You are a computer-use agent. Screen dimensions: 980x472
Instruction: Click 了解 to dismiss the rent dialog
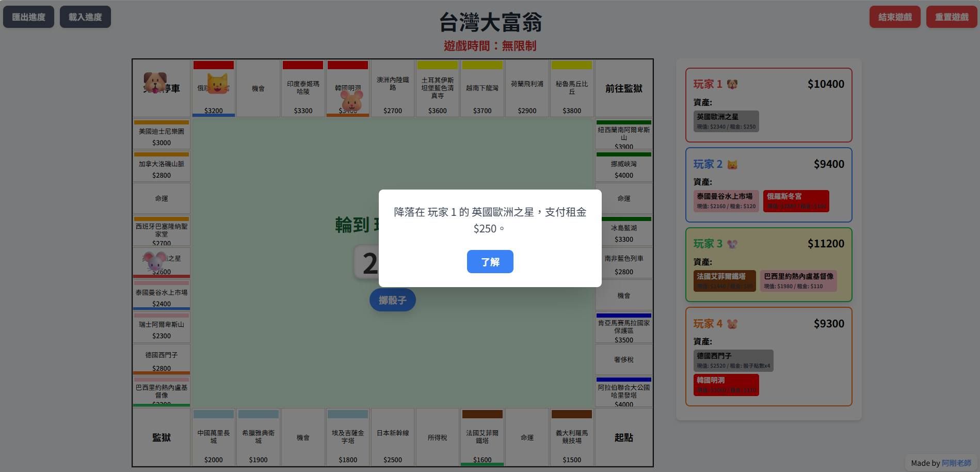pyautogui.click(x=490, y=262)
